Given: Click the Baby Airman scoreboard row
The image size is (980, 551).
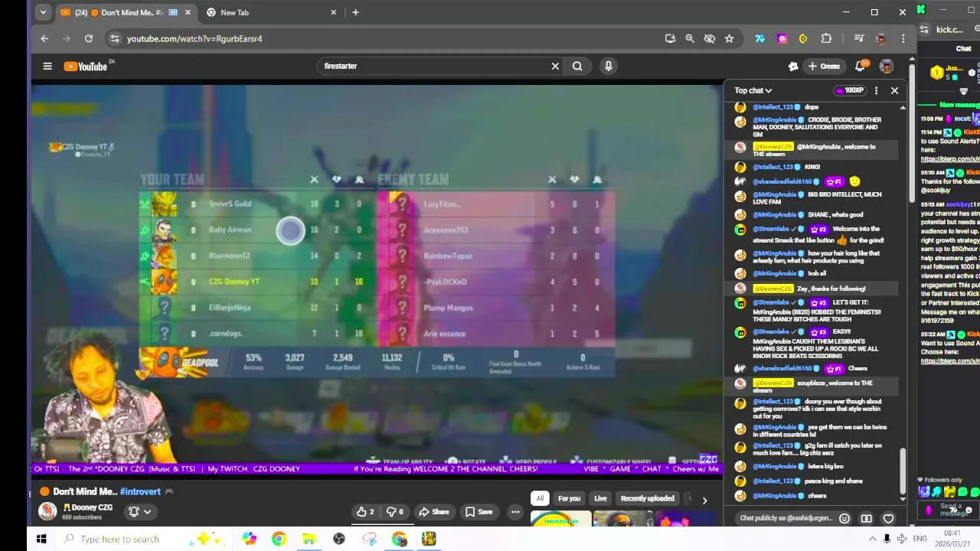Looking at the screenshot, I should pyautogui.click(x=257, y=230).
